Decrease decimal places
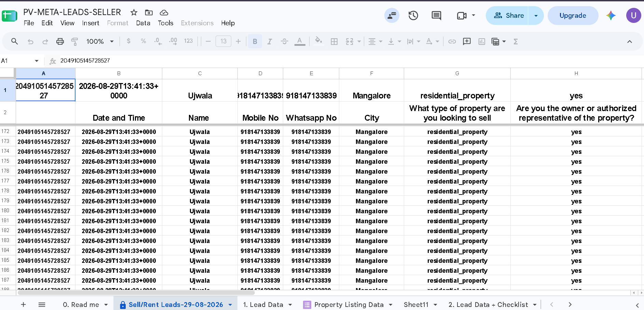The image size is (644, 310). [x=158, y=41]
